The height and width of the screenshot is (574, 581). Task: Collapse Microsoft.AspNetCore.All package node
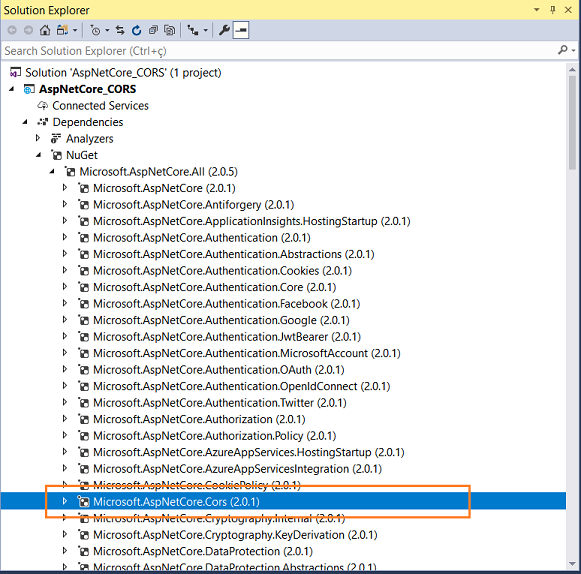tap(52, 171)
